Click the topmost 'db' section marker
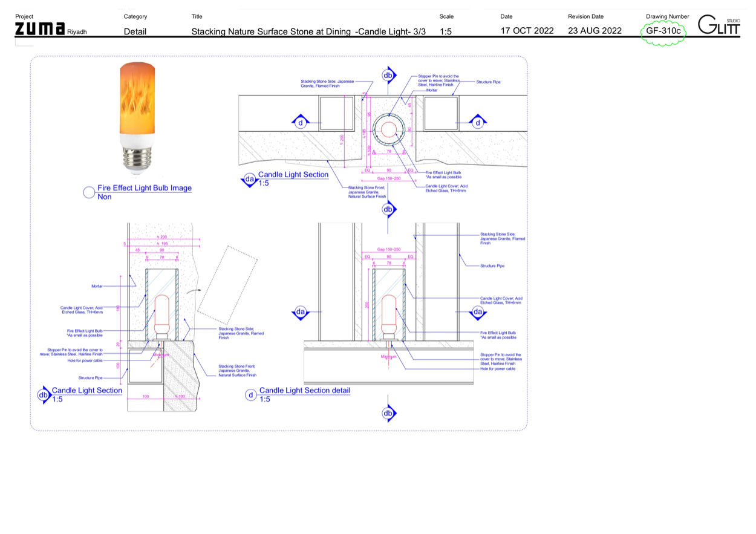Image resolution: width=756 pixels, height=534 pixels. pos(388,74)
